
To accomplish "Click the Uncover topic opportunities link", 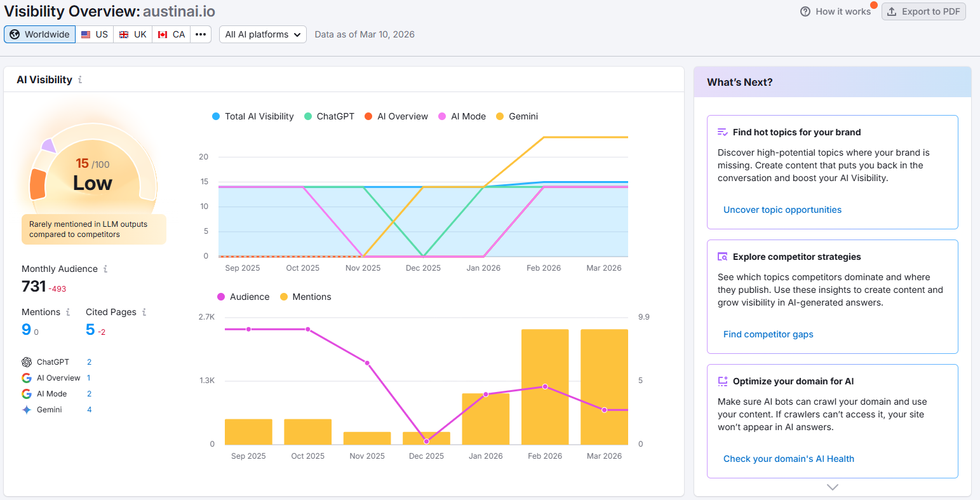I will pyautogui.click(x=782, y=210).
